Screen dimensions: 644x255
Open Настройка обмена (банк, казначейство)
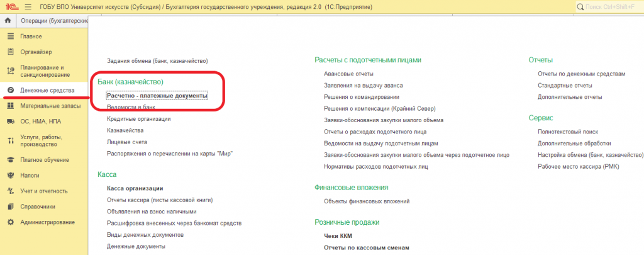(591, 155)
